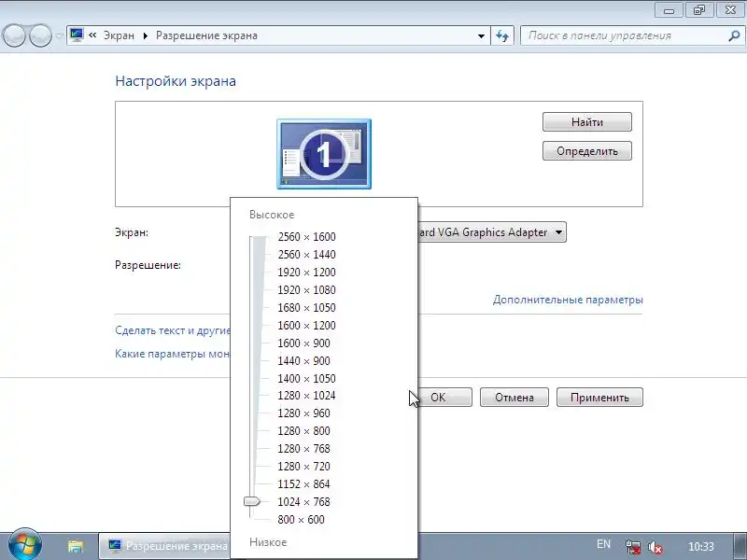Click the Forward navigation arrow
The image size is (747, 560).
coord(40,35)
